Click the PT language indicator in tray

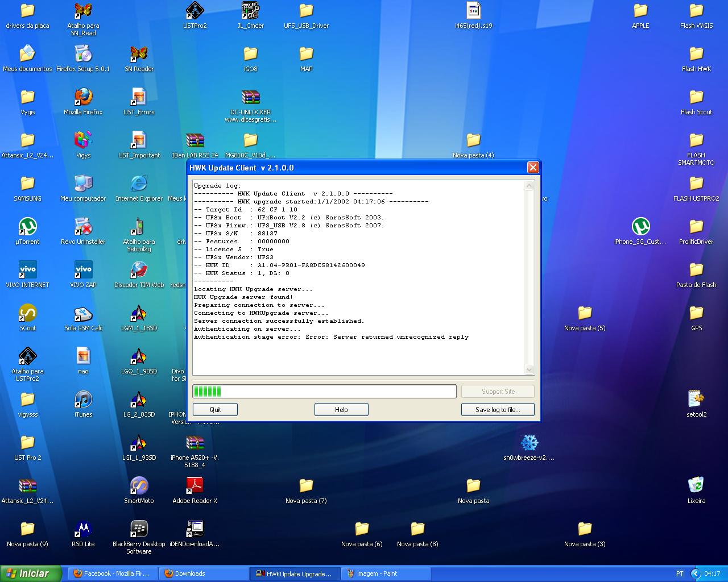coord(680,573)
